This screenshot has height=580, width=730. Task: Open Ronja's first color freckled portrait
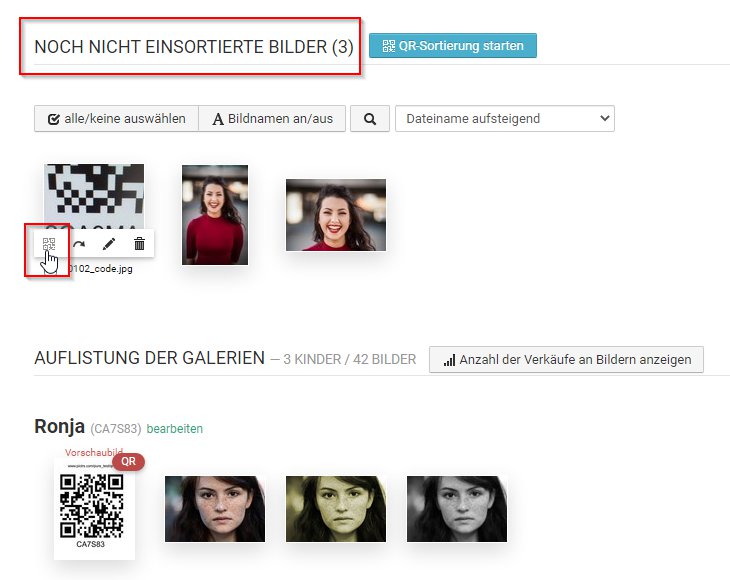(x=215, y=509)
